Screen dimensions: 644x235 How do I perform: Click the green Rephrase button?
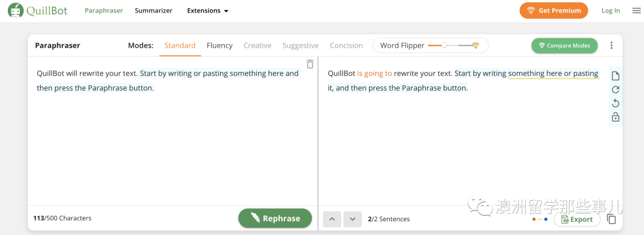click(275, 218)
